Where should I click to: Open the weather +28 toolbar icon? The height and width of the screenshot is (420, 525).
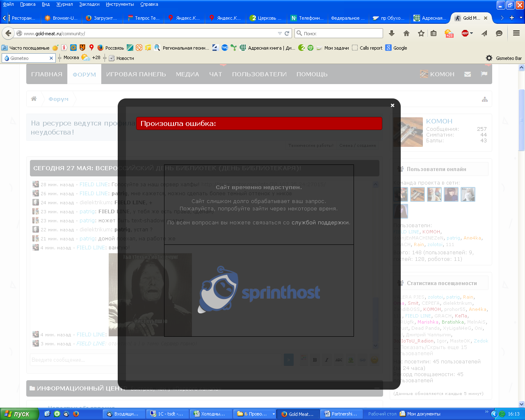[x=449, y=34]
